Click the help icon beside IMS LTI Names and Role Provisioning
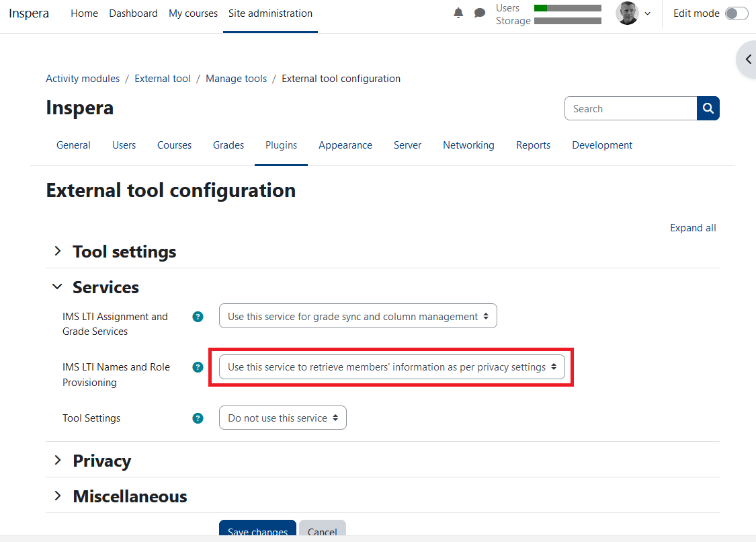 click(x=198, y=367)
